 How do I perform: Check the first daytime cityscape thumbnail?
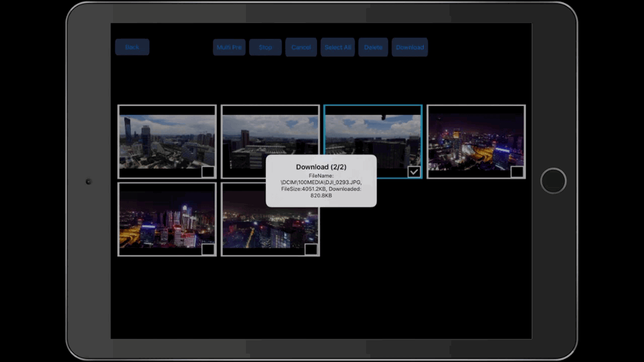point(207,173)
